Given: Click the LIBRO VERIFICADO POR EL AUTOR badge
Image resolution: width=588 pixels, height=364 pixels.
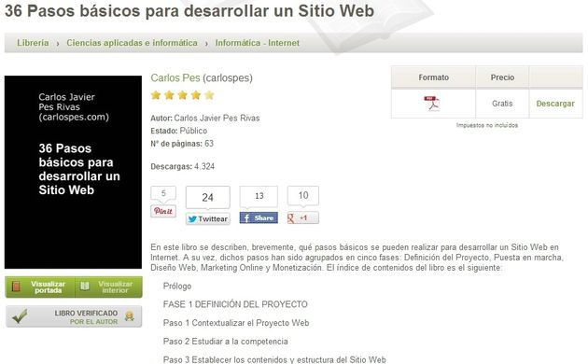Looking at the screenshot, I should (74, 316).
